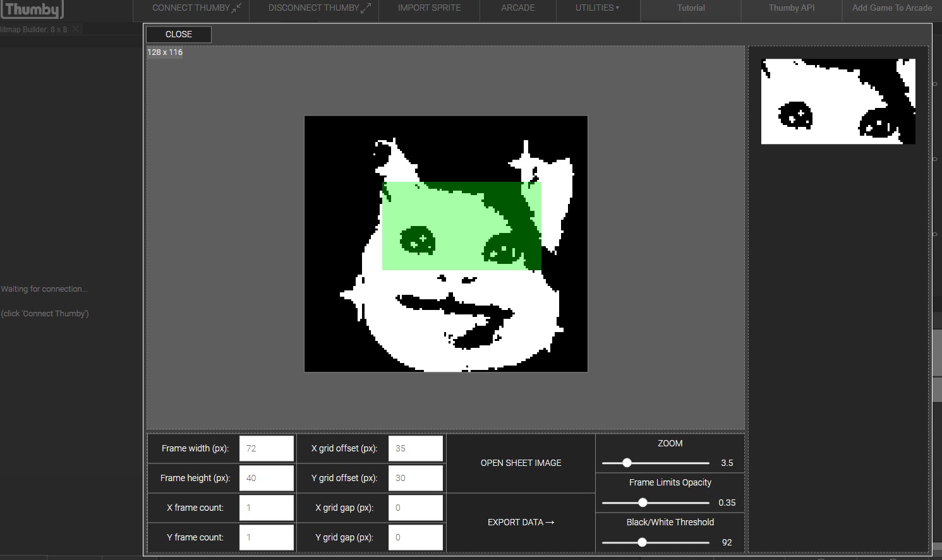This screenshot has height=560, width=942.
Task: Click Disconnect Thumby button
Action: point(319,8)
